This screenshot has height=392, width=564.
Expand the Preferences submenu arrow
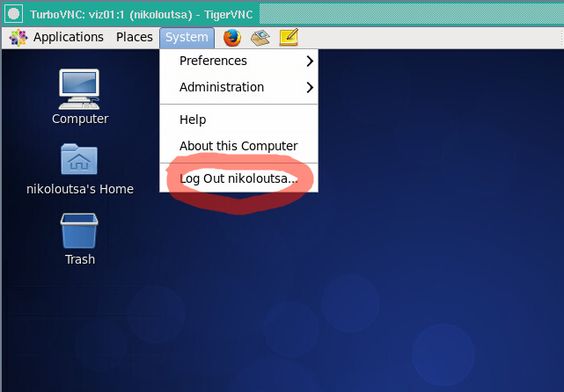(309, 62)
